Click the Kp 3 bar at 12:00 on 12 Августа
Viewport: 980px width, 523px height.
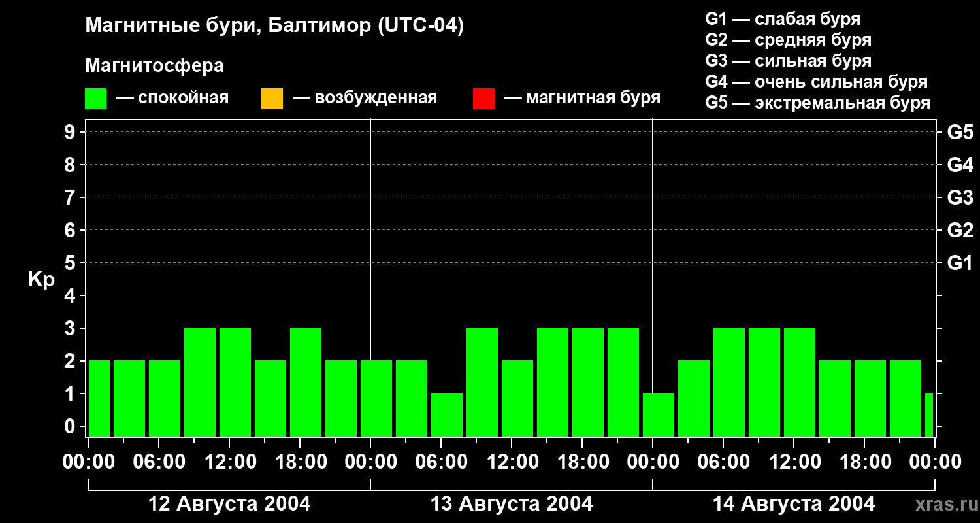tap(235, 382)
